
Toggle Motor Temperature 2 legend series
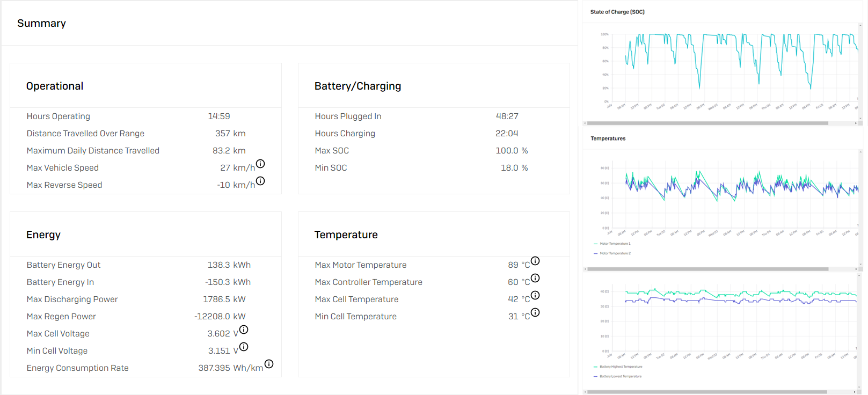[612, 253]
